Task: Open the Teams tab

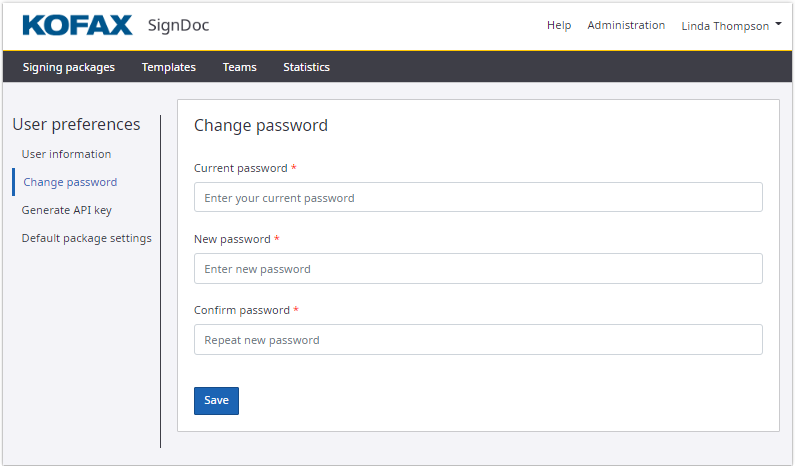Action: click(239, 67)
